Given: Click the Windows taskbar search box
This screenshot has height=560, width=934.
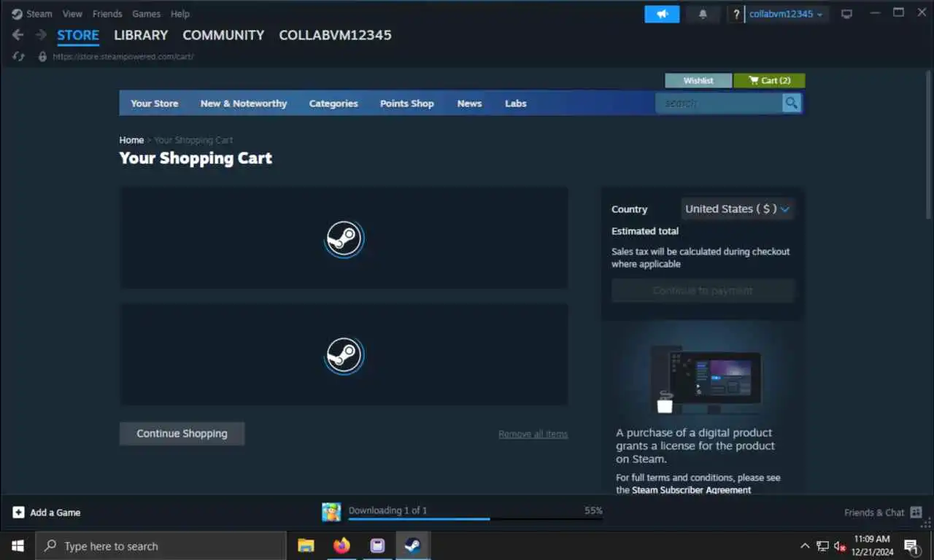Looking at the screenshot, I should tap(161, 546).
